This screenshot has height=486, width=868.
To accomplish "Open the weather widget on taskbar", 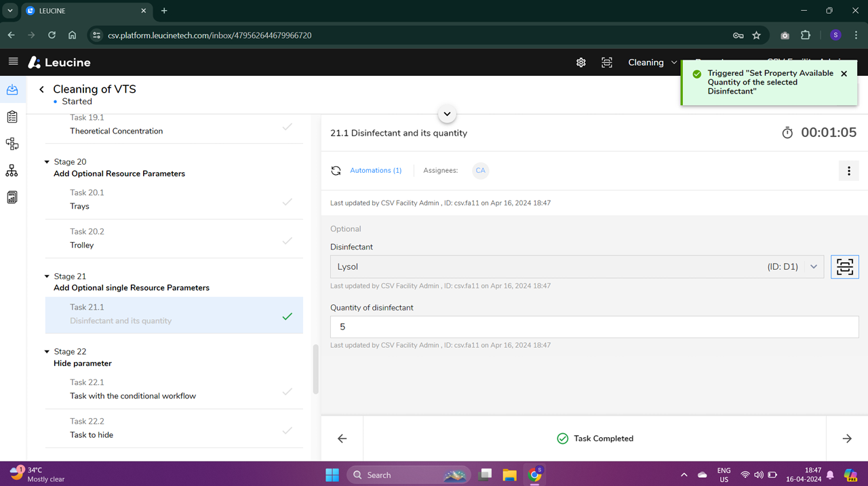I will tap(37, 474).
